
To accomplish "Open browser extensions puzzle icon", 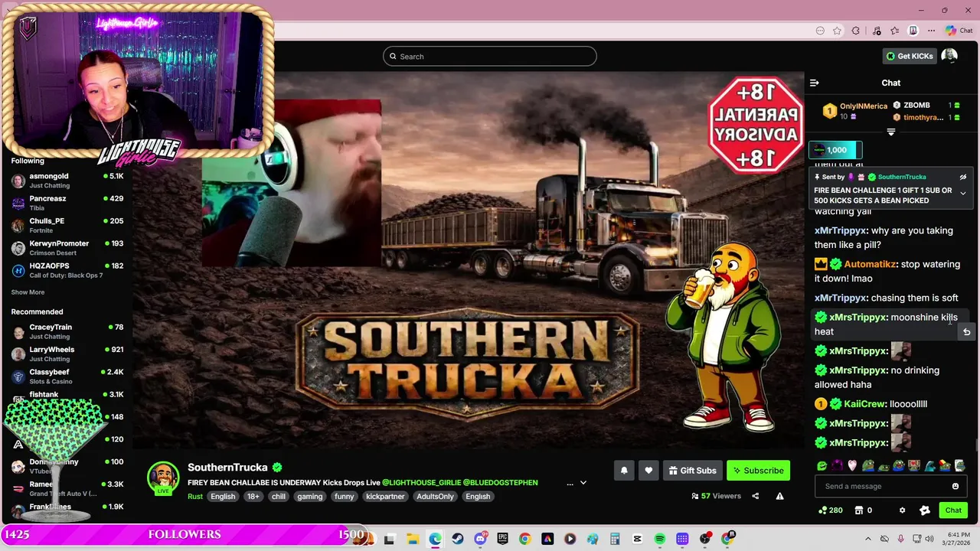I will tap(856, 31).
